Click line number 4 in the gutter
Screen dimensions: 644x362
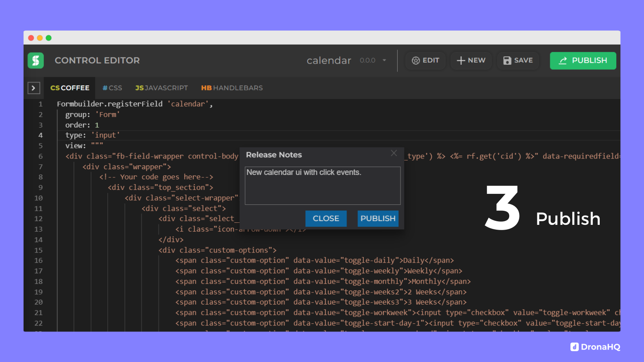[40, 135]
